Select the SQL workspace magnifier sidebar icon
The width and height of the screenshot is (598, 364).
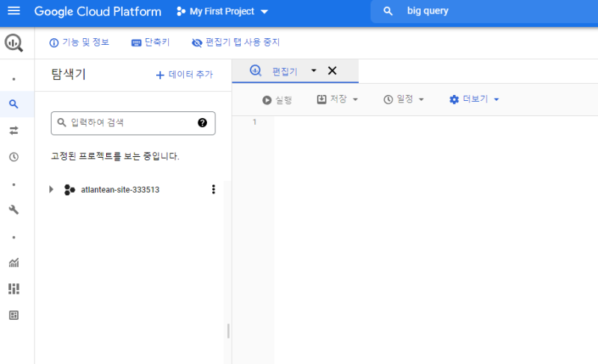pyautogui.click(x=13, y=104)
